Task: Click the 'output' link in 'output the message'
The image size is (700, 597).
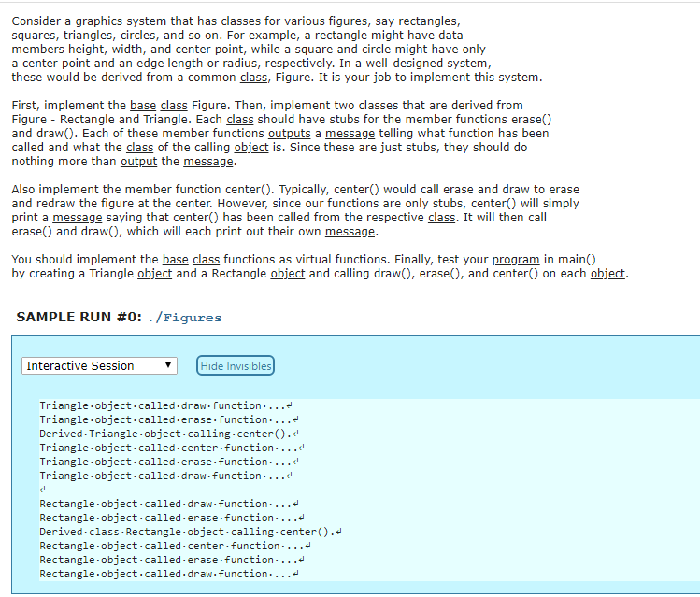Action: coord(139,162)
